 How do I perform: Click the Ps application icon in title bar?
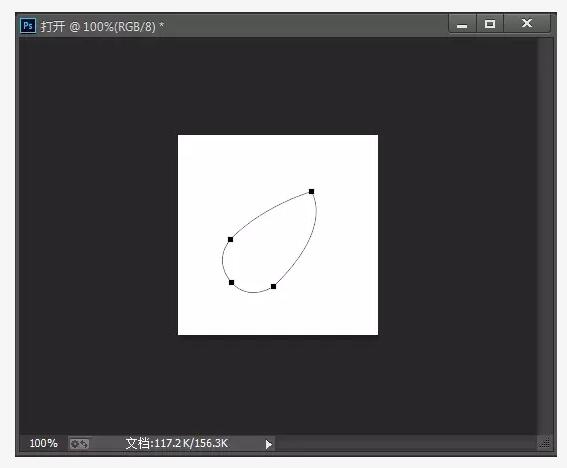tap(28, 26)
